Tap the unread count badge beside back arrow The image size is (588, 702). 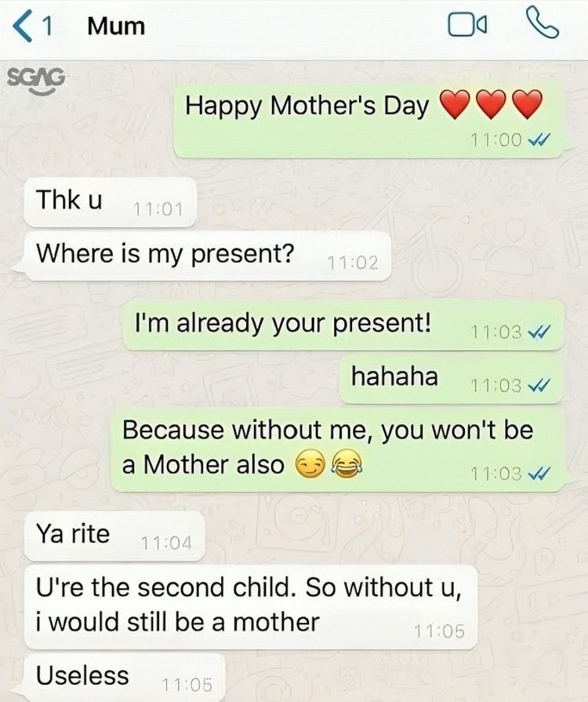pyautogui.click(x=46, y=27)
